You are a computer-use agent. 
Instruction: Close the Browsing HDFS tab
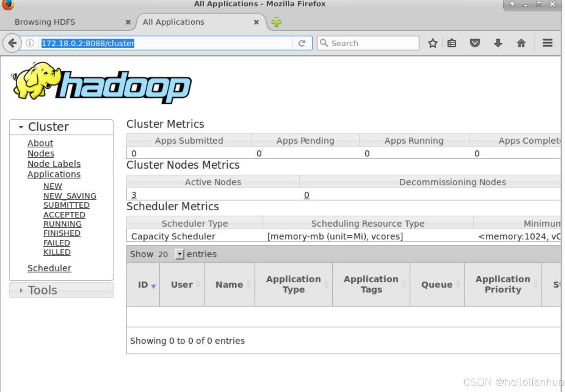click(x=128, y=22)
